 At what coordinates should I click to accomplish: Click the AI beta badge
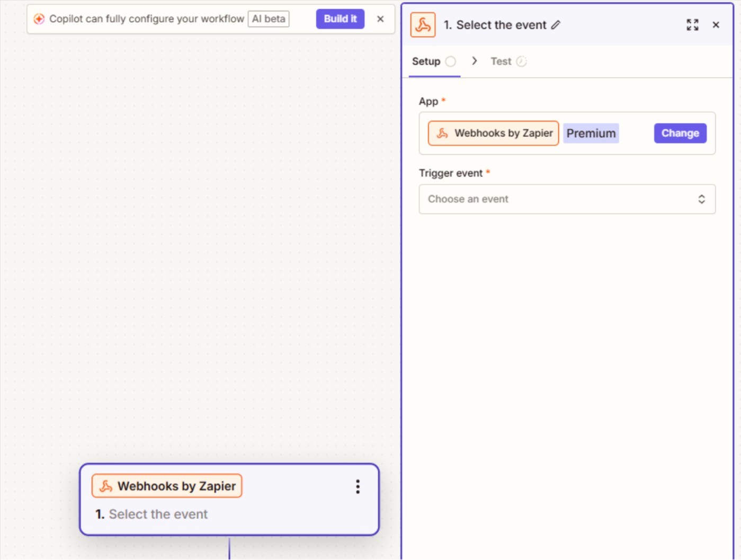[x=269, y=19]
